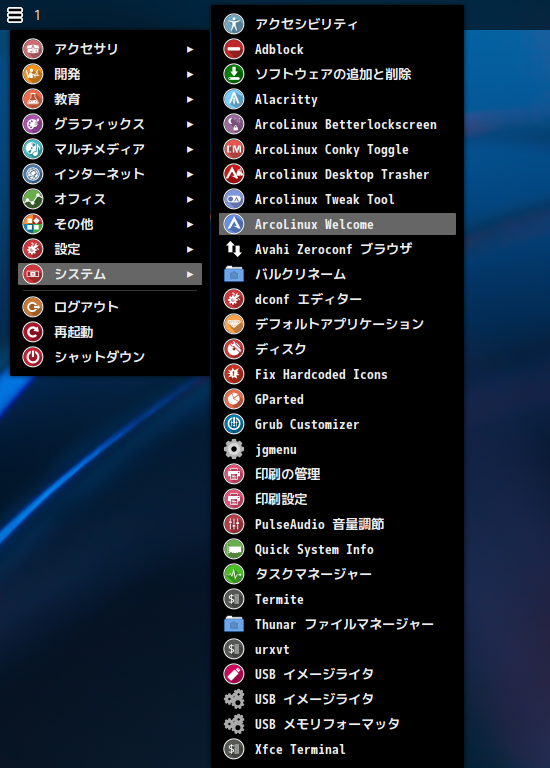Image resolution: width=550 pixels, height=768 pixels.
Task: Expand the マルチメディア submenu arrow
Action: pos(190,149)
